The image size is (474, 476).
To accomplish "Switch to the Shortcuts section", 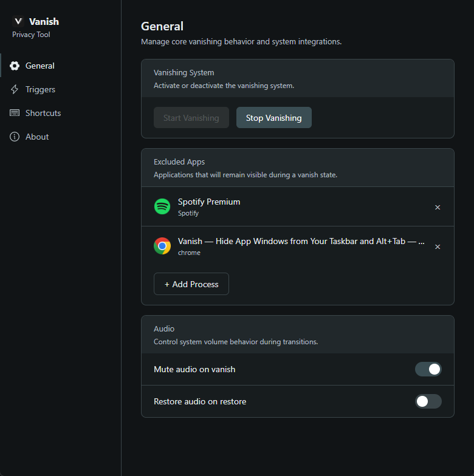I will click(x=61, y=113).
